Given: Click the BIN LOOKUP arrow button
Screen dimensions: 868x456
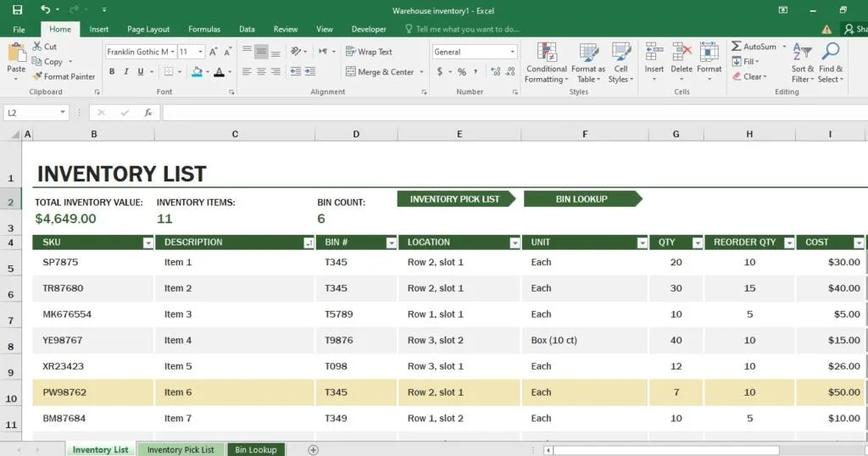Looking at the screenshot, I should tap(581, 199).
